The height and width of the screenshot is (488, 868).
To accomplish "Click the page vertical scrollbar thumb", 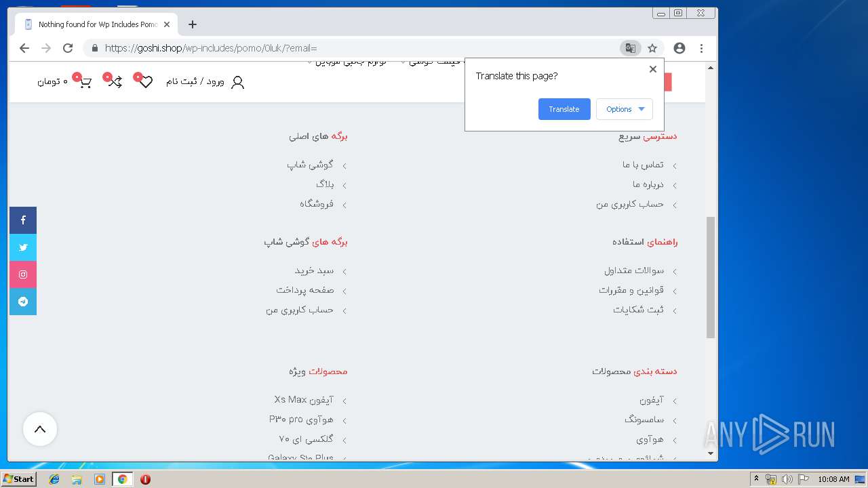I will coord(711,277).
